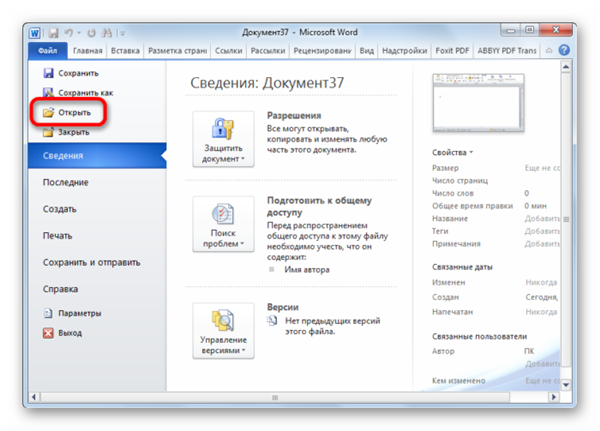Viewport: 600px width, 431px height.
Task: Click the Связанные пользователи heading
Action: (x=479, y=336)
